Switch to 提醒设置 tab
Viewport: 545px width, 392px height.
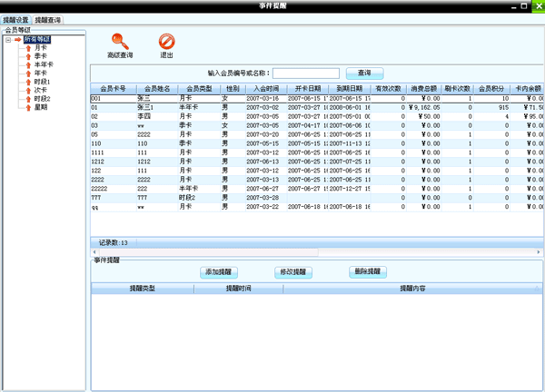(15, 18)
